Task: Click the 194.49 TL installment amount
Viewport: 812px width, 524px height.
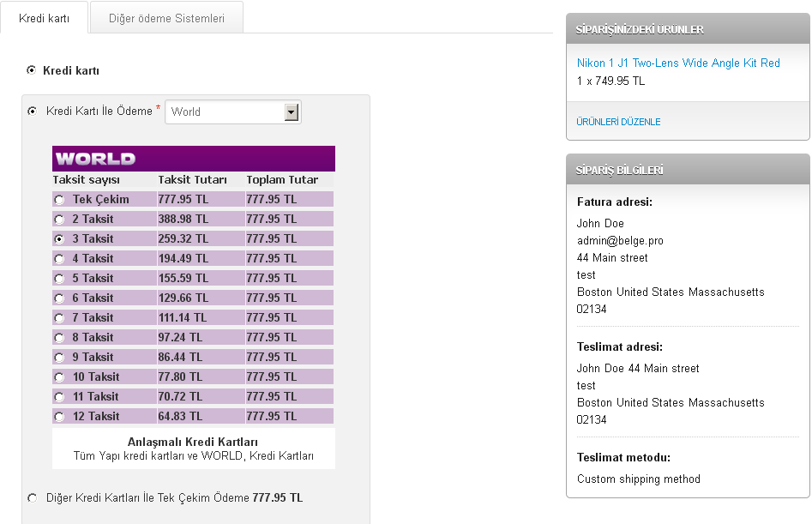Action: click(x=183, y=258)
